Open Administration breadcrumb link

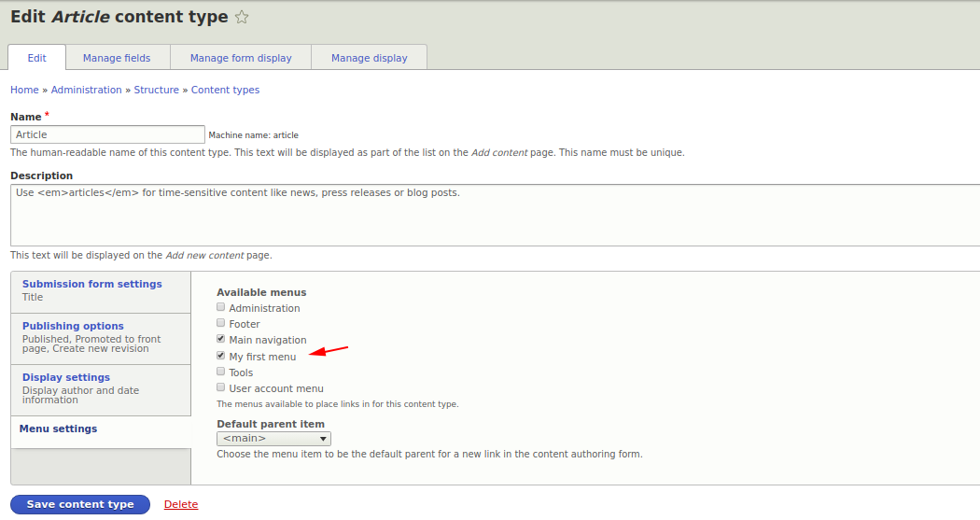[x=86, y=90]
